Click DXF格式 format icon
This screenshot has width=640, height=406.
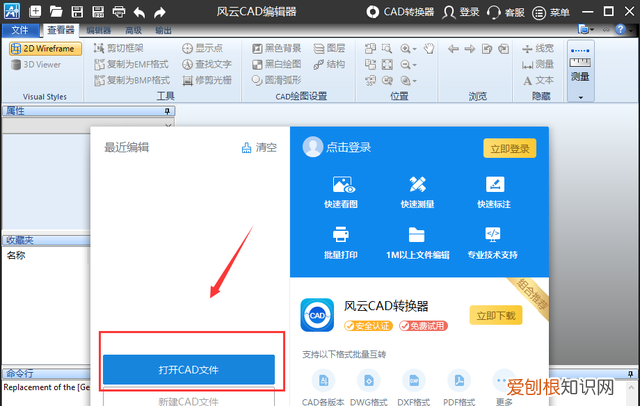point(414,381)
